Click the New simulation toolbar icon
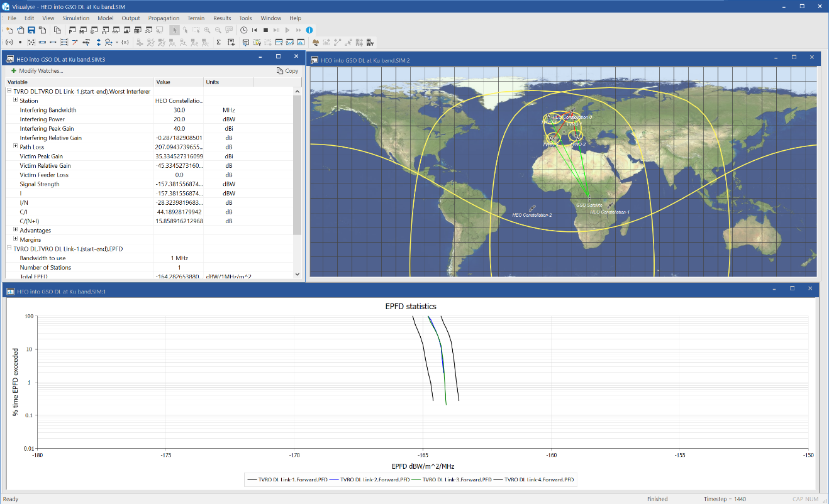829x504 pixels. coord(9,30)
